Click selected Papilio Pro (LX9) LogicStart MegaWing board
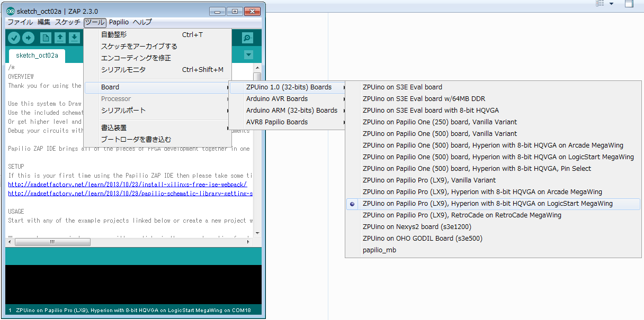The height and width of the screenshot is (320, 644). point(493,204)
